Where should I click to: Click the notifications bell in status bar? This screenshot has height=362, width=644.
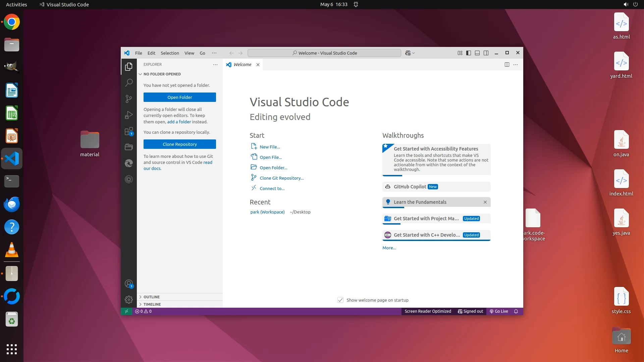pyautogui.click(x=516, y=311)
